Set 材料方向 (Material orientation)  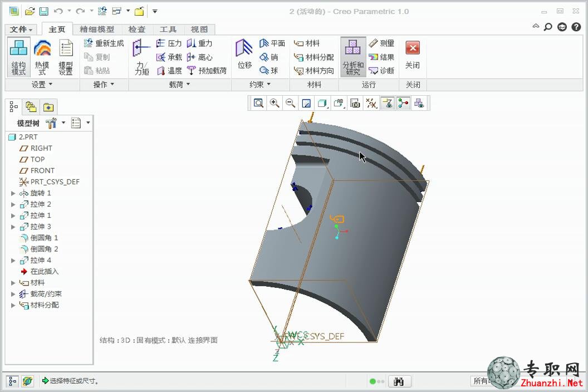click(x=313, y=71)
